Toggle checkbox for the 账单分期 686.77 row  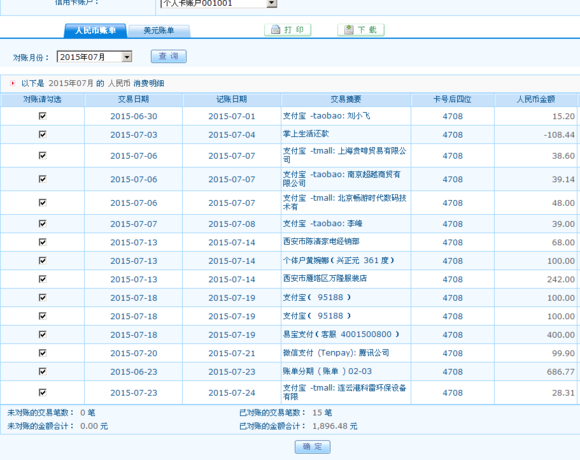tap(43, 371)
